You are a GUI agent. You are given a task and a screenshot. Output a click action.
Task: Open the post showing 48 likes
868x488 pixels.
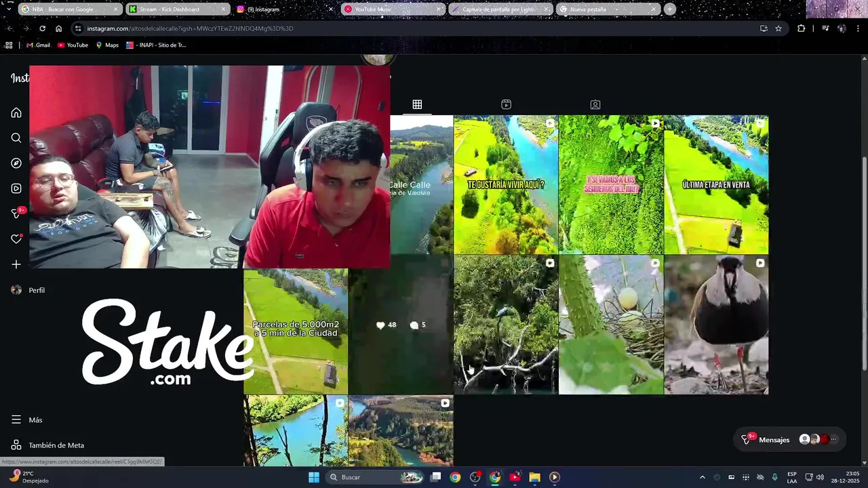[400, 325]
